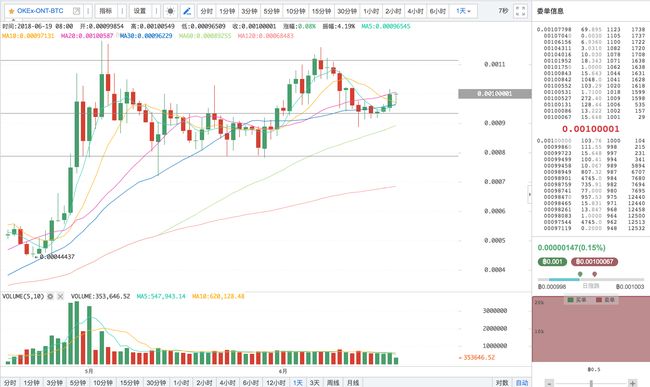Open the OKEx-ONT-BTC pair selector
Viewport: 650px width, 387px height.
point(40,11)
